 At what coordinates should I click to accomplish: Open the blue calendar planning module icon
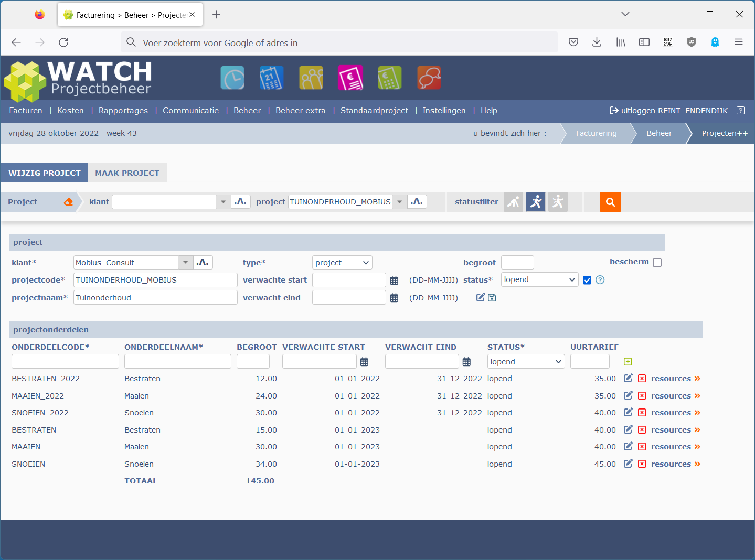tap(272, 78)
